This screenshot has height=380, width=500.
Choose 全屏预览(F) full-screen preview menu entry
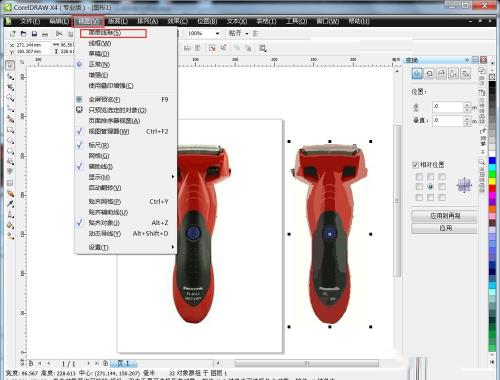[125, 99]
